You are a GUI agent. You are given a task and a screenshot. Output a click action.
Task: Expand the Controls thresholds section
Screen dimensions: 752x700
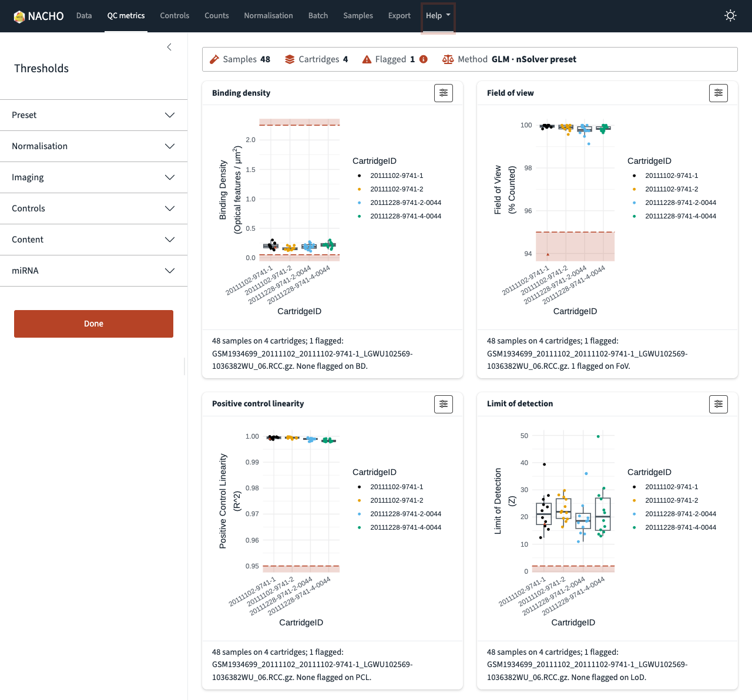(x=93, y=208)
